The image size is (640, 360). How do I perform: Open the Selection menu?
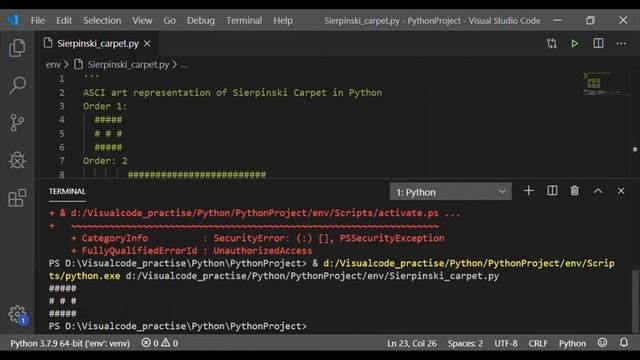[x=102, y=20]
